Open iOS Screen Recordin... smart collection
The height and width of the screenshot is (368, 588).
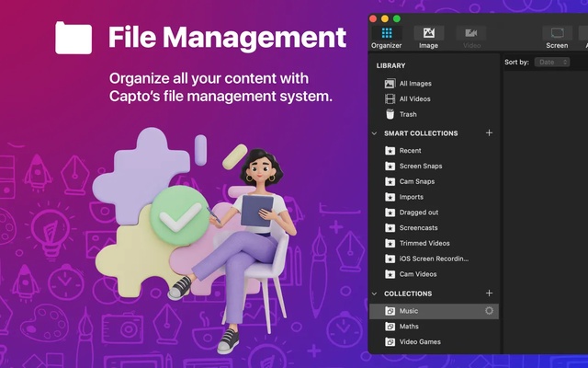434,259
